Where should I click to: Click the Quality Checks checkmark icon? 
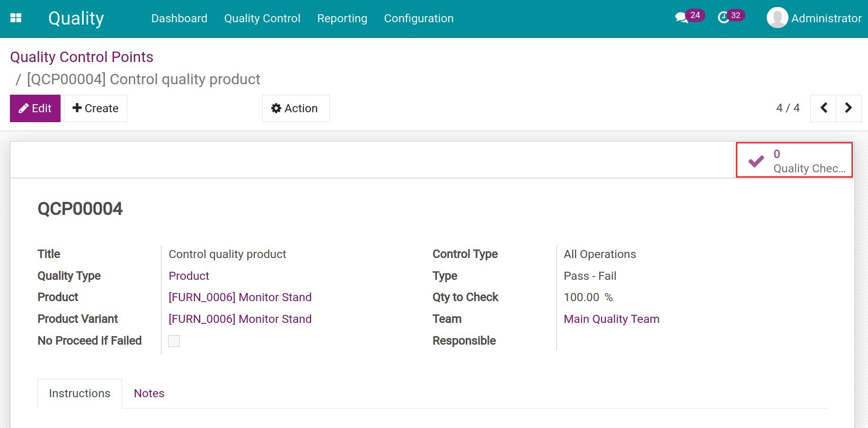coord(756,161)
